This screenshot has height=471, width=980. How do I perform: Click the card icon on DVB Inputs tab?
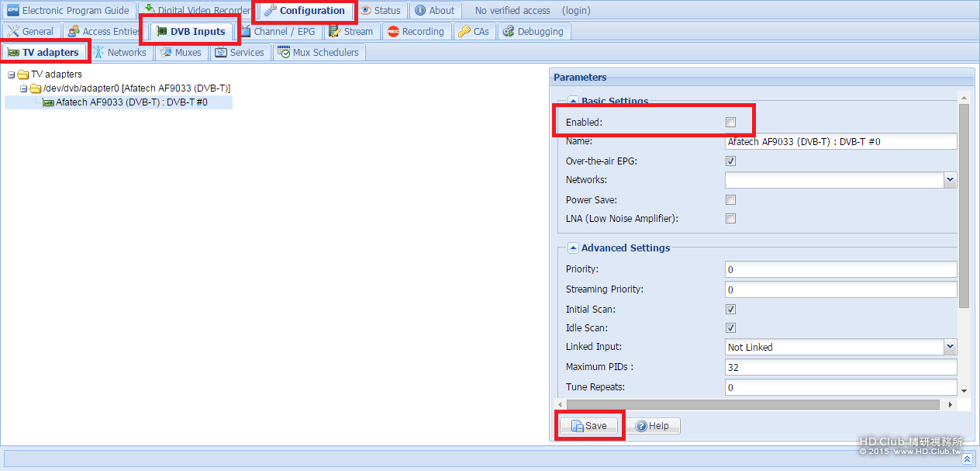click(x=161, y=32)
